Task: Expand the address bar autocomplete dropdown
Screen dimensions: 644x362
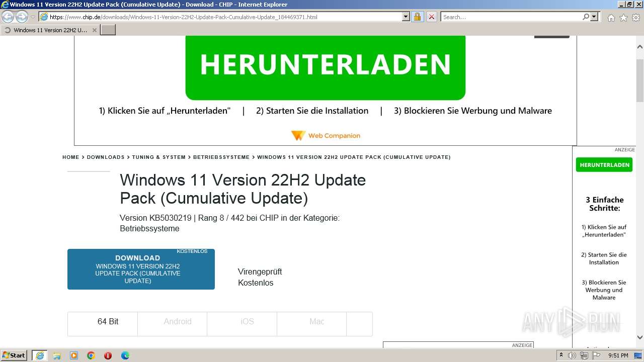Action: pos(406,17)
